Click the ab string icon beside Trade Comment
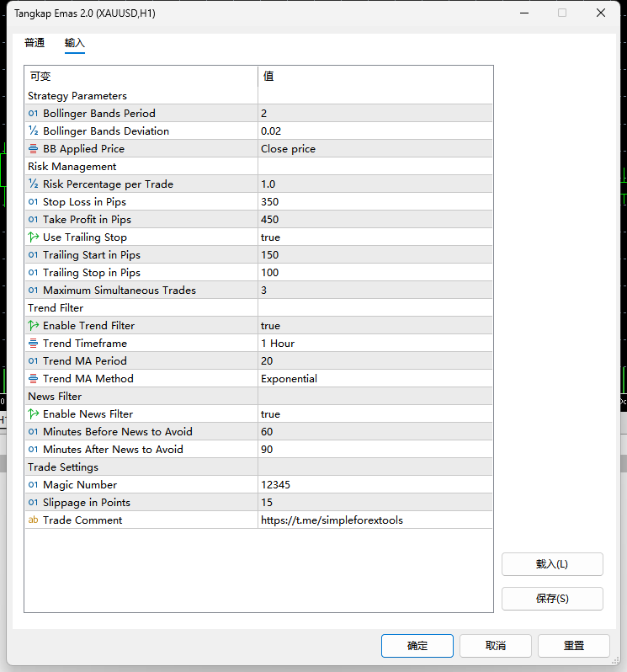627x672 pixels. [x=33, y=520]
